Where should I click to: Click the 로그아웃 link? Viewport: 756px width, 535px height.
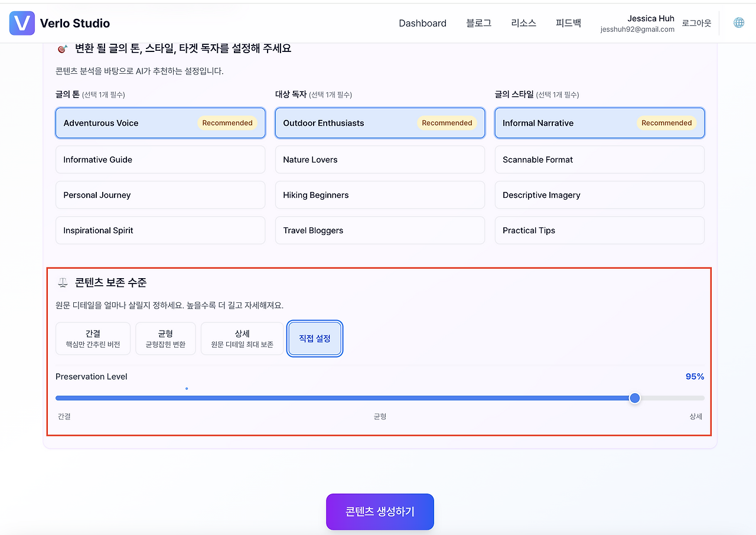(696, 23)
